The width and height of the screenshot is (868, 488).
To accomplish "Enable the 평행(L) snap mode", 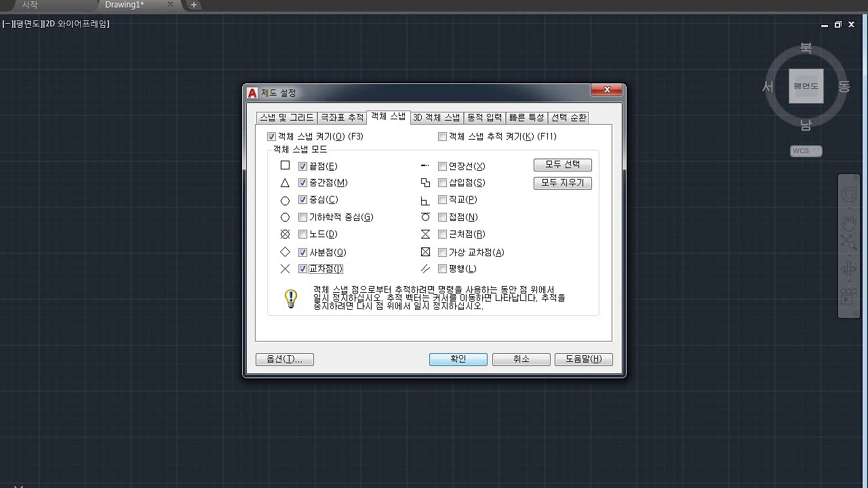I will (x=443, y=269).
